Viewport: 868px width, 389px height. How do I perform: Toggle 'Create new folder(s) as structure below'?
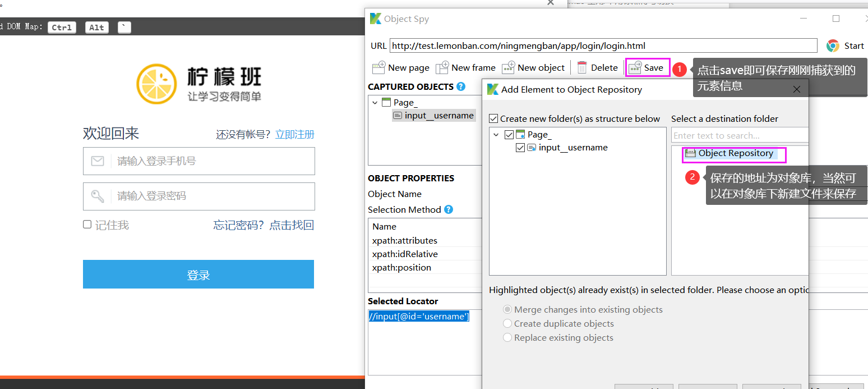[x=493, y=118]
